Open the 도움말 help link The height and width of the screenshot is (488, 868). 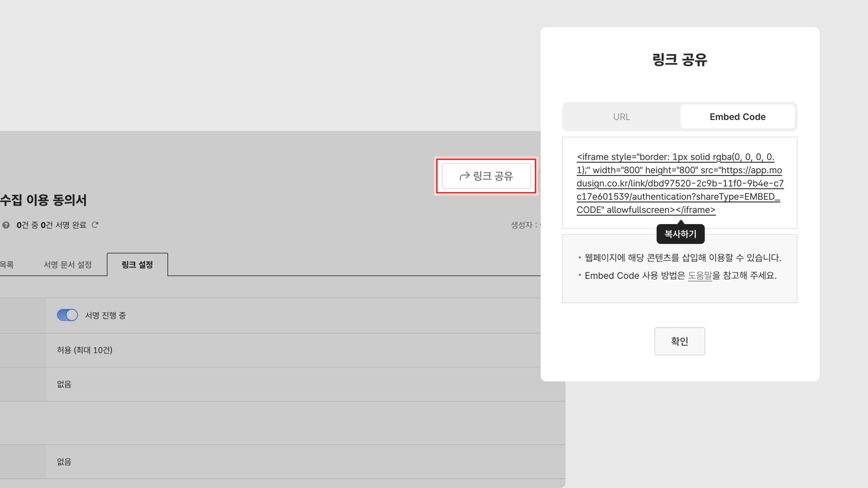[700, 275]
